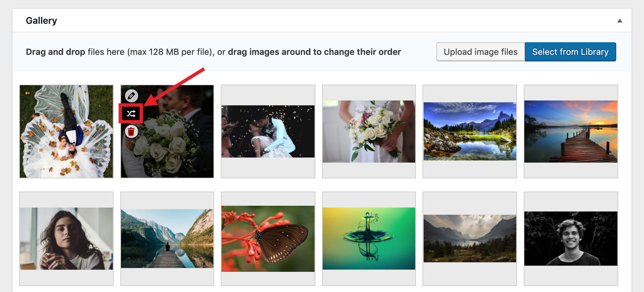644x292 pixels.
Task: Click the person sitting on dock thumbnail
Action: pos(167,238)
